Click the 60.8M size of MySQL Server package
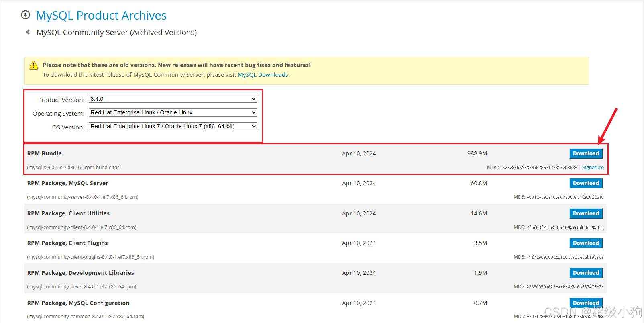This screenshot has height=323, width=644. (x=479, y=183)
